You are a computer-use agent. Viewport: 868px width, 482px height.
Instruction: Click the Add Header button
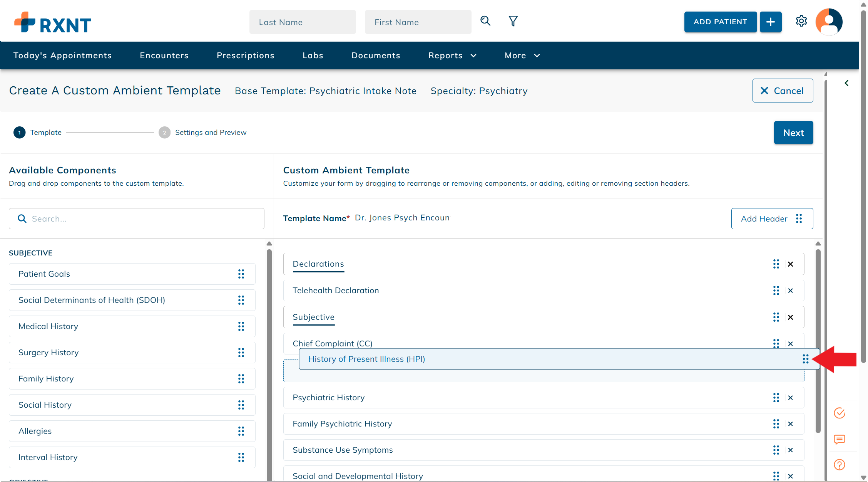[772, 219]
